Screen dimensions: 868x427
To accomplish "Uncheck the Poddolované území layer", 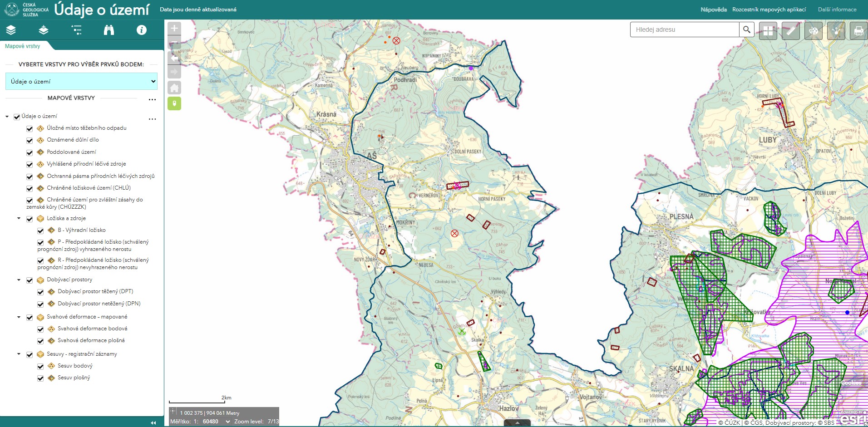I will [30, 152].
